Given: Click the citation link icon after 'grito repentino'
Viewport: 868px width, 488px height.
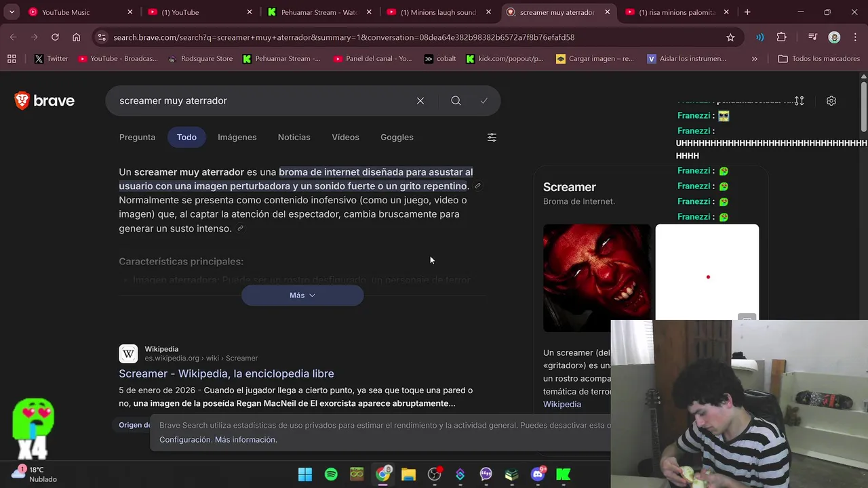Looking at the screenshot, I should 477,186.
